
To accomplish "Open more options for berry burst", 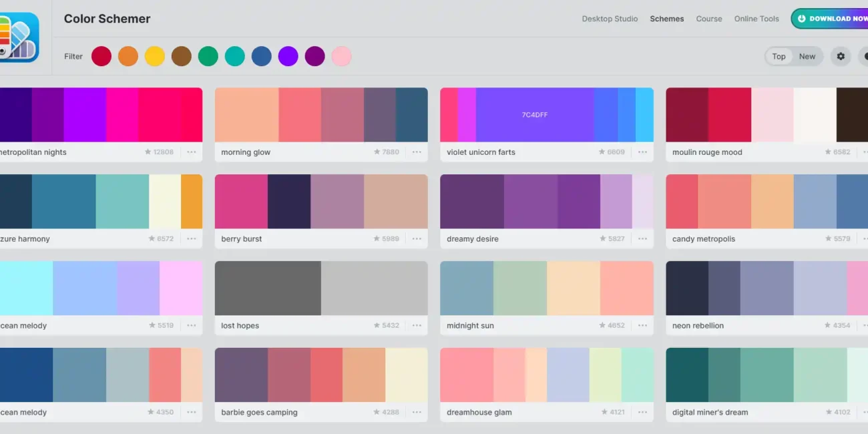I will click(417, 239).
